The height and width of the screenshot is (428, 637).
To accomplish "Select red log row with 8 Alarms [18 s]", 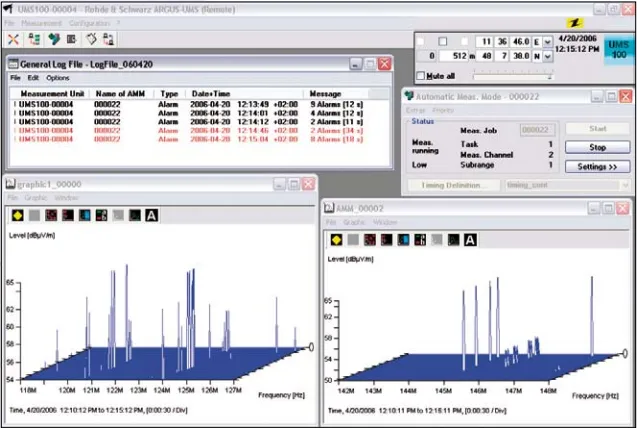I will (x=189, y=139).
